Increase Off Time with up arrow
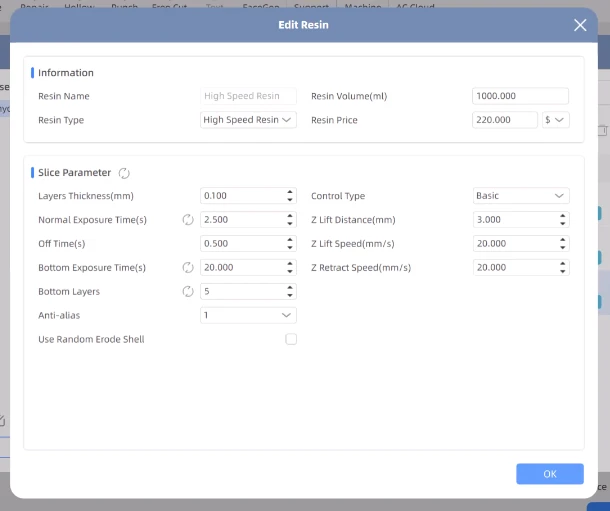The width and height of the screenshot is (610, 511). pos(290,240)
